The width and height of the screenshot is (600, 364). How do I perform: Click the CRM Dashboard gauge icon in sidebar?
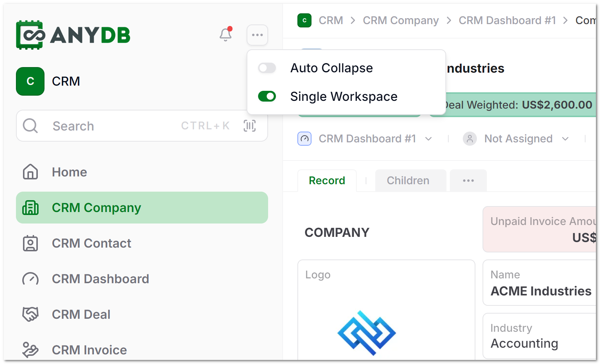30,279
